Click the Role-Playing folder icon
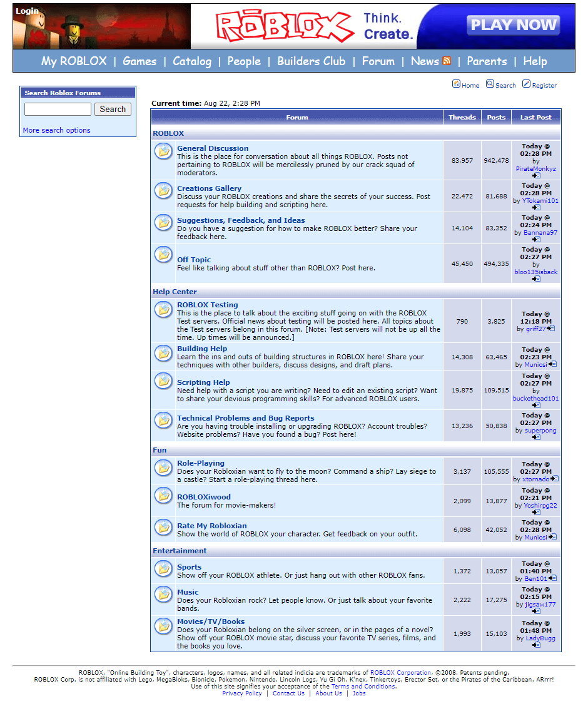 163,468
